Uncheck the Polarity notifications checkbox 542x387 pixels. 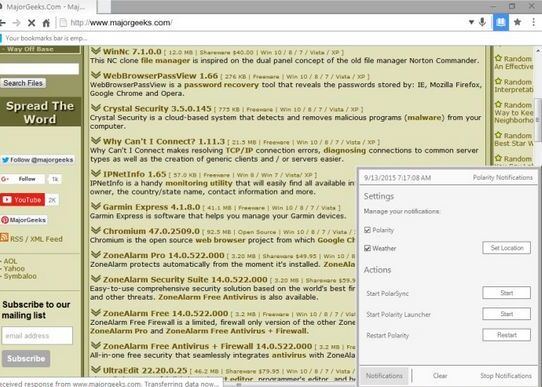click(x=367, y=230)
